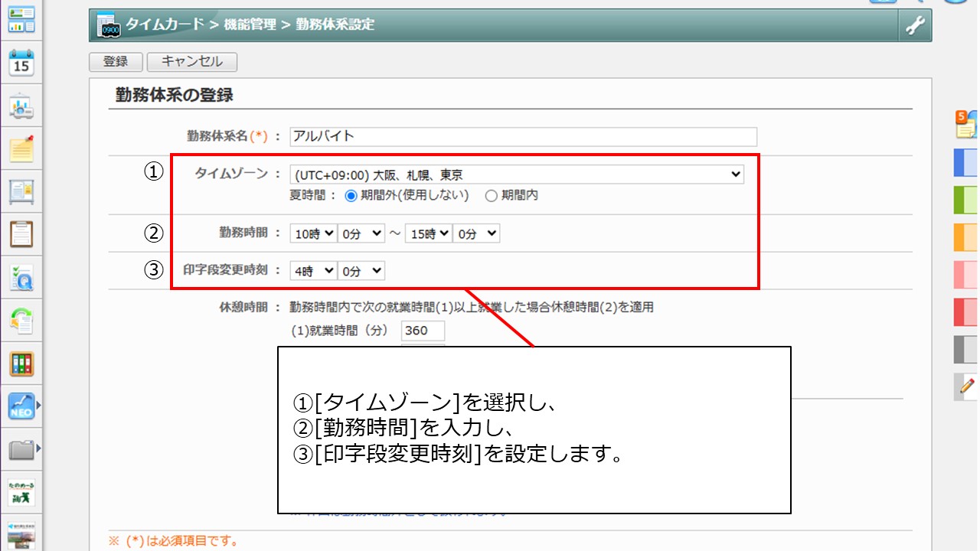The height and width of the screenshot is (551, 980).
Task: Click 機能管理 in the breadcrumb
Action: point(250,24)
